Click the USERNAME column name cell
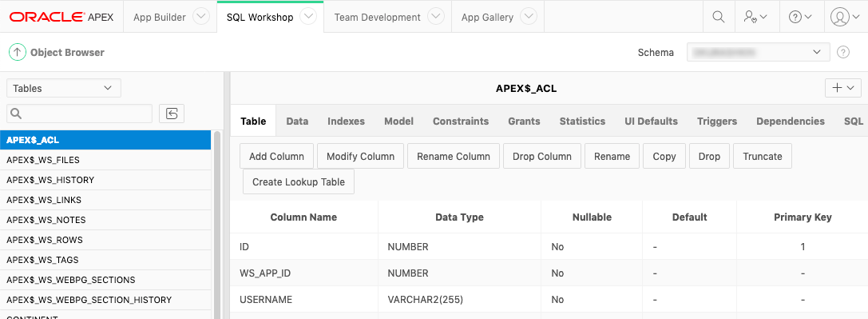 [303, 300]
